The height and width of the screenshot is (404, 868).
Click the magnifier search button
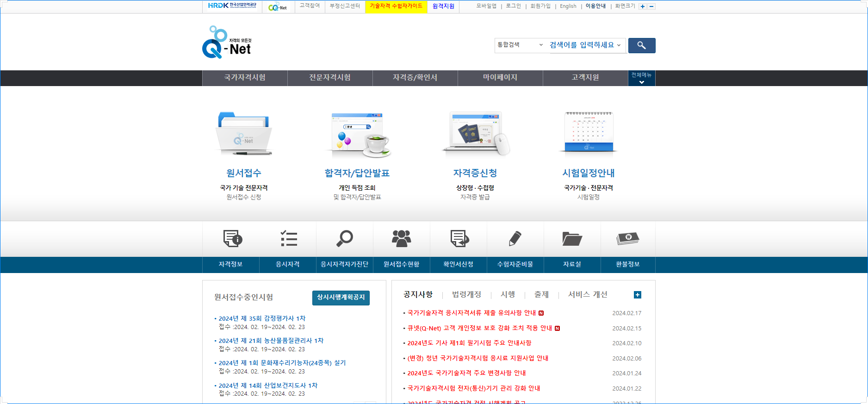(642, 45)
